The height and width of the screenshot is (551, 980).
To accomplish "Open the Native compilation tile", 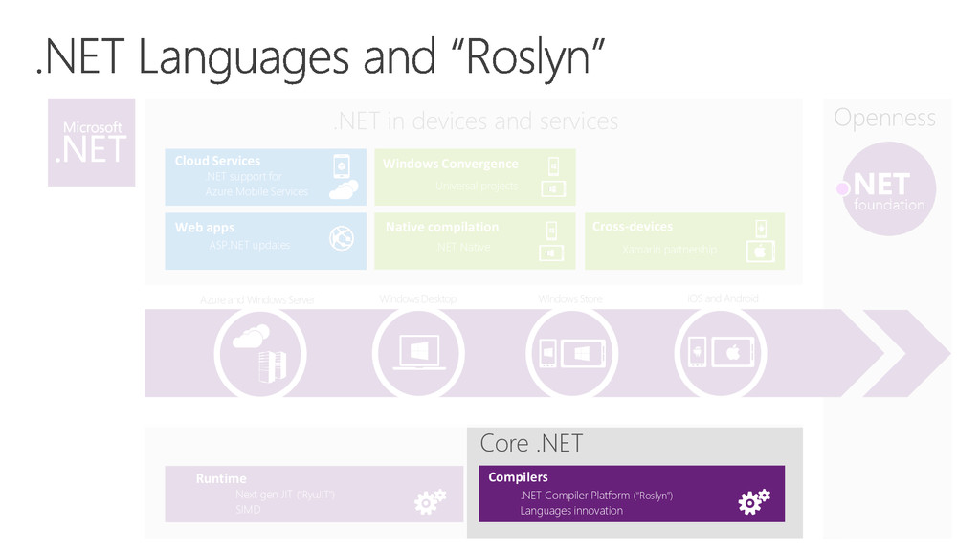I will (x=475, y=241).
